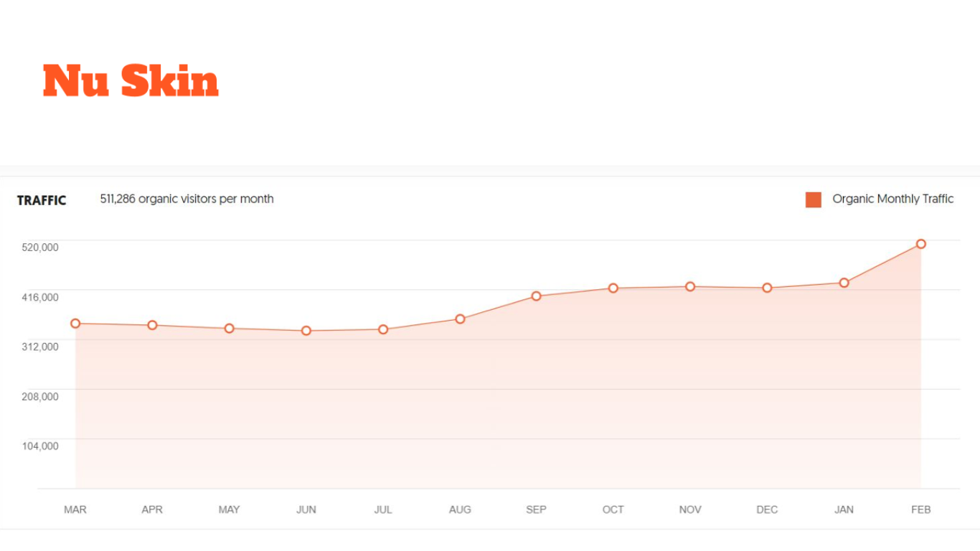Click the orange Organic Monthly Traffic legend square
980x551 pixels.
(813, 199)
